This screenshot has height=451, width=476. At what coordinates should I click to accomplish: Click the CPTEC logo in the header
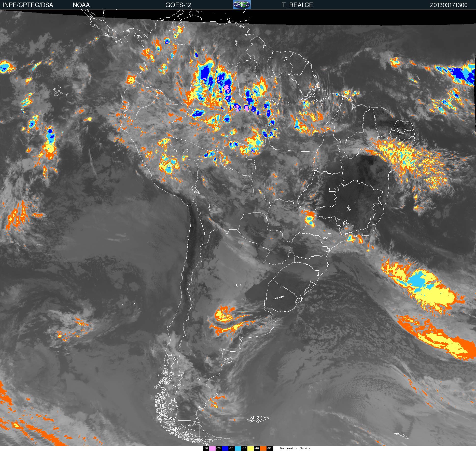click(x=242, y=5)
